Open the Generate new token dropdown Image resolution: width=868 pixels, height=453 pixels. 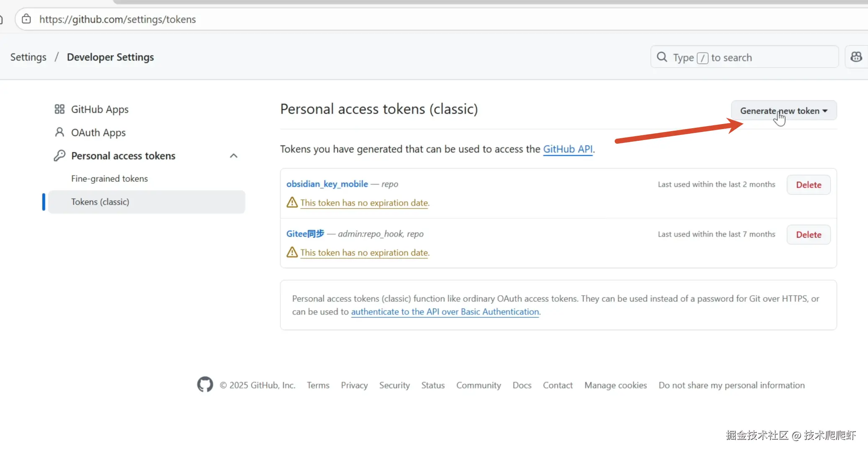(783, 111)
